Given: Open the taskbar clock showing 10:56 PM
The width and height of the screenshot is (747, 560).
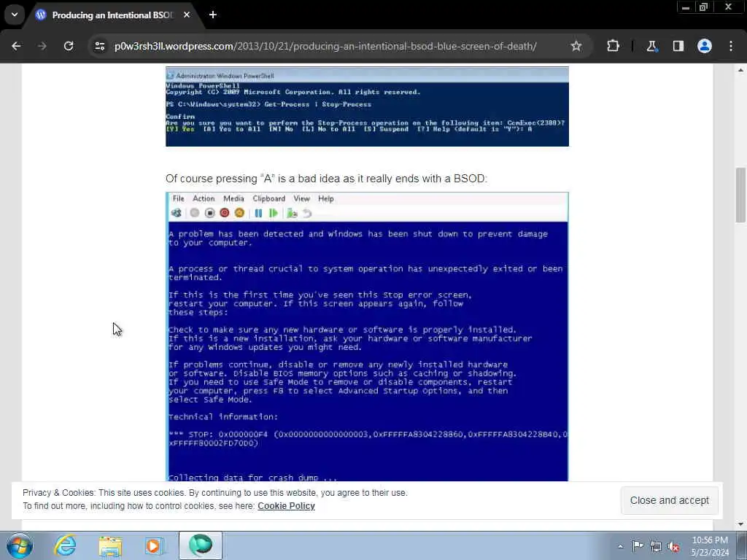Looking at the screenshot, I should tap(710, 546).
